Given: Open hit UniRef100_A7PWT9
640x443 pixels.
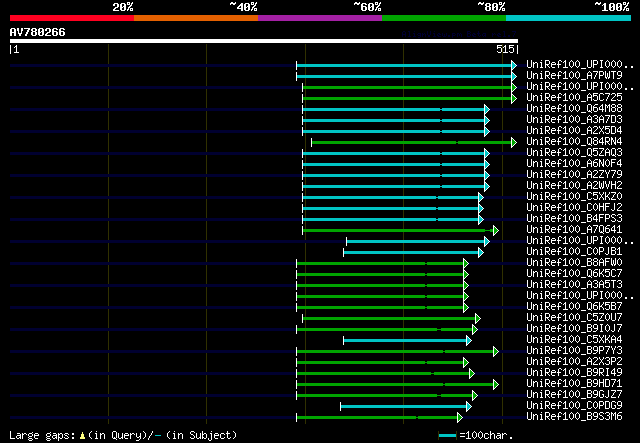Looking at the screenshot, I should click(x=574, y=76).
